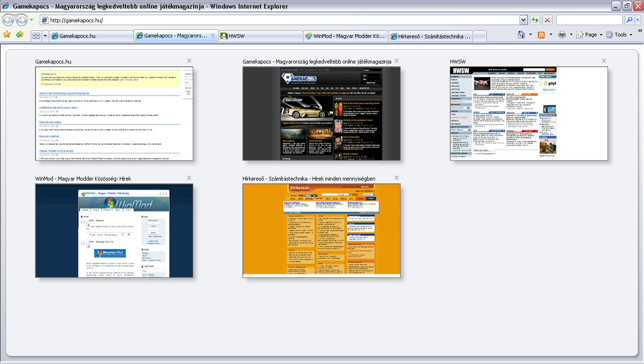Click the Print printer icon
Viewport: 644px width, 364px height.
point(562,35)
